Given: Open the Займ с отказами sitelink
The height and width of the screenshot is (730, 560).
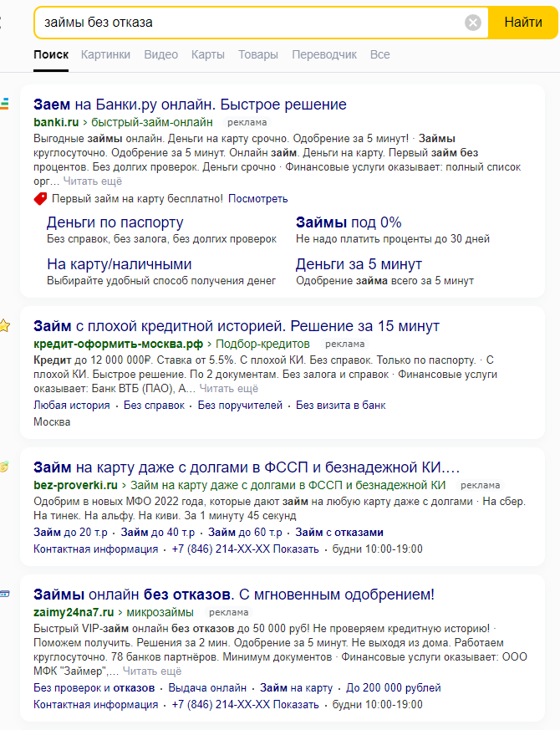Looking at the screenshot, I should click(x=339, y=532).
